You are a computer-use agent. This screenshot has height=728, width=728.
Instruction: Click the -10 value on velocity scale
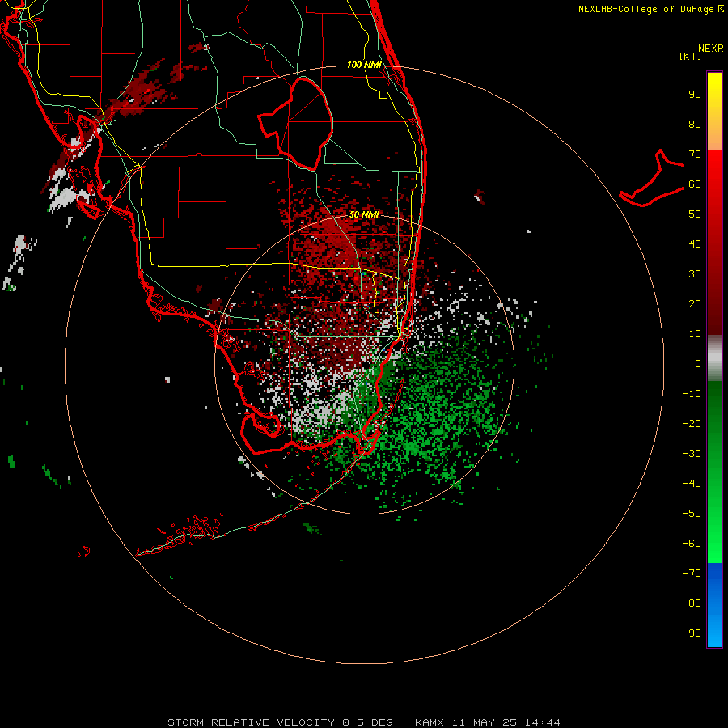click(x=692, y=394)
